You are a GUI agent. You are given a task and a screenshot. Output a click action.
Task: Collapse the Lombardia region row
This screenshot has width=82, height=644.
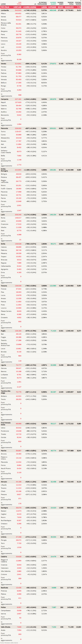(x=5, y=10)
